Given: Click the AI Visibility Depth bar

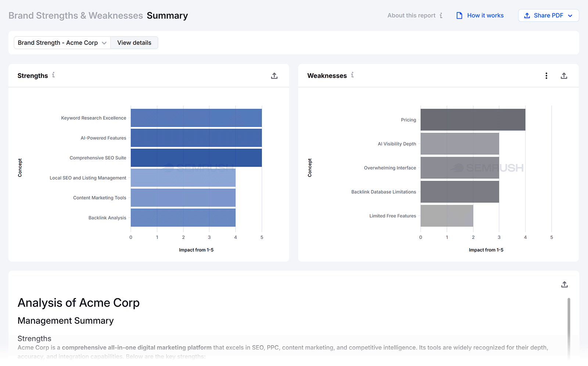Looking at the screenshot, I should (x=460, y=144).
